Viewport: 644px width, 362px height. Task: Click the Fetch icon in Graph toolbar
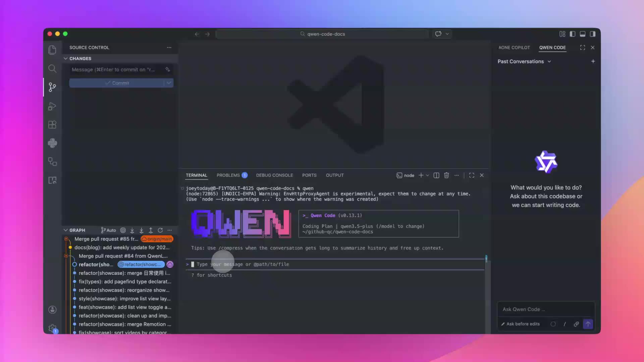(x=132, y=230)
